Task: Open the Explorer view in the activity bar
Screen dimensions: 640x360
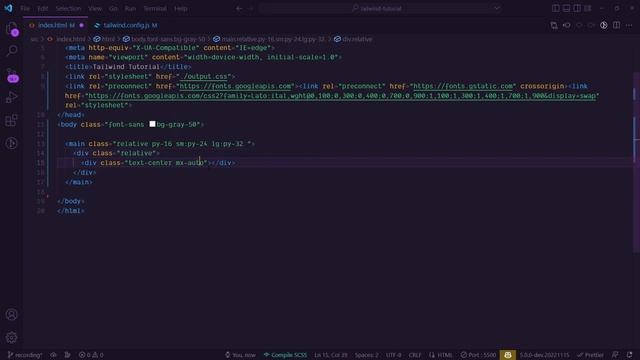Action: click(x=12, y=29)
